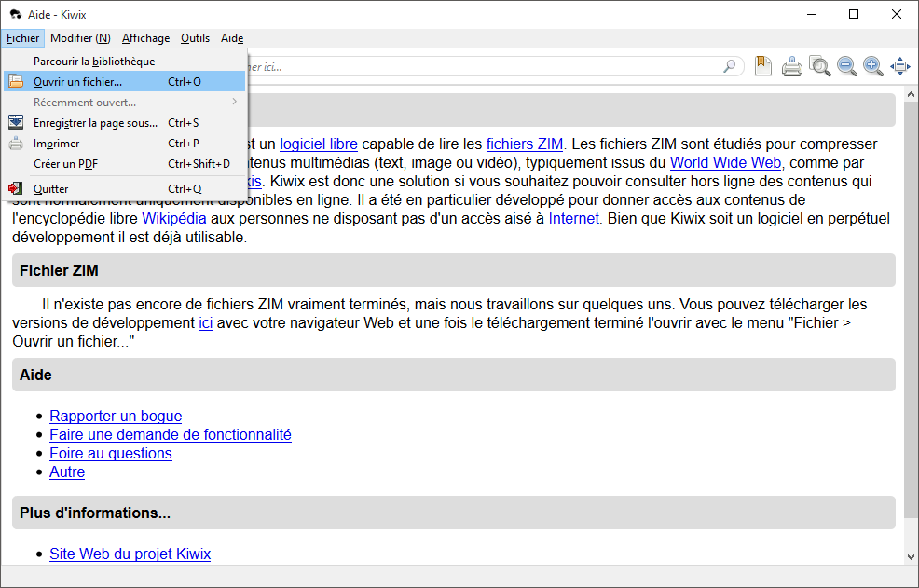Viewport: 919px width, 588px height.
Task: Click the magnifier icon inside the search box
Action: coord(730,66)
